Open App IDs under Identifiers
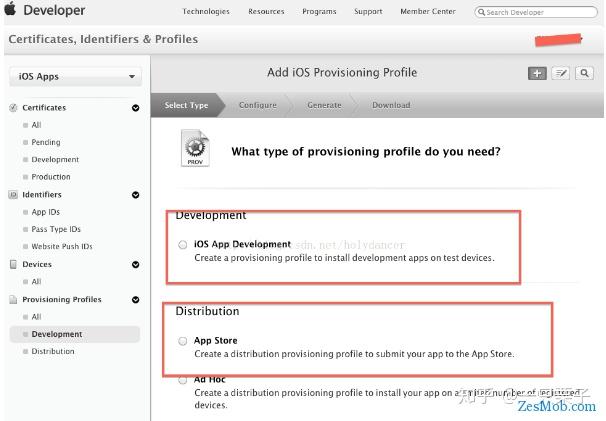The width and height of the screenshot is (606, 421). [x=46, y=212]
